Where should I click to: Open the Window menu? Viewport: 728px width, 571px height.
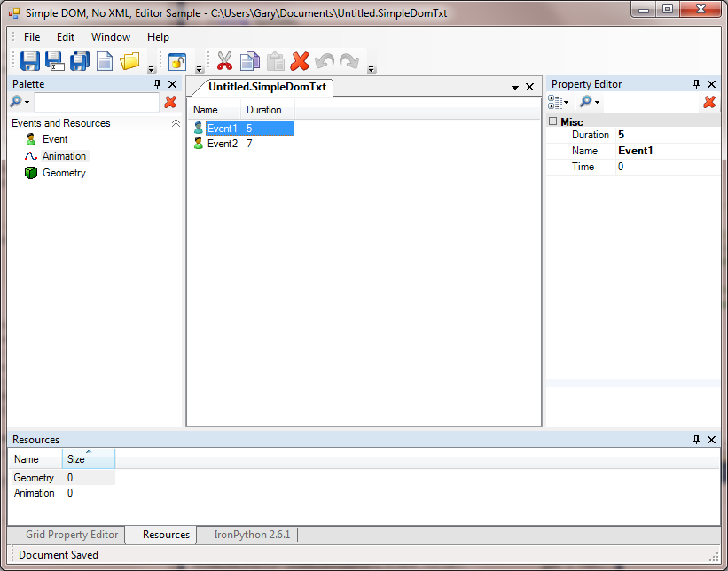point(111,37)
